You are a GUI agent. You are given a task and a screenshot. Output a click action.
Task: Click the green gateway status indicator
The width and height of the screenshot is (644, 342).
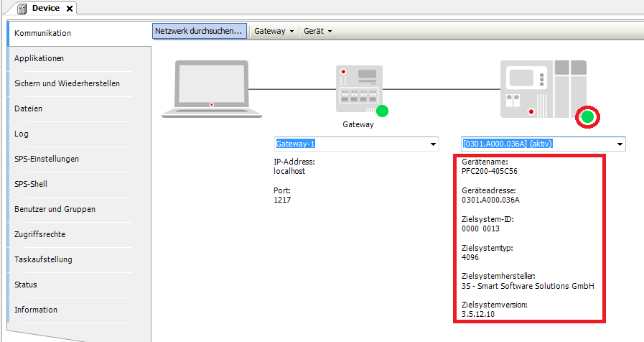(x=382, y=111)
